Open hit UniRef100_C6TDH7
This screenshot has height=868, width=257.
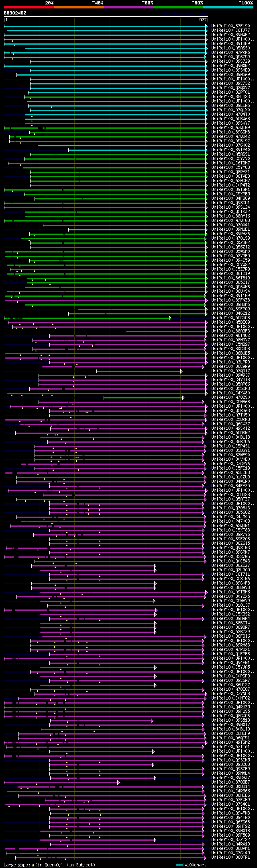[x=230, y=163]
